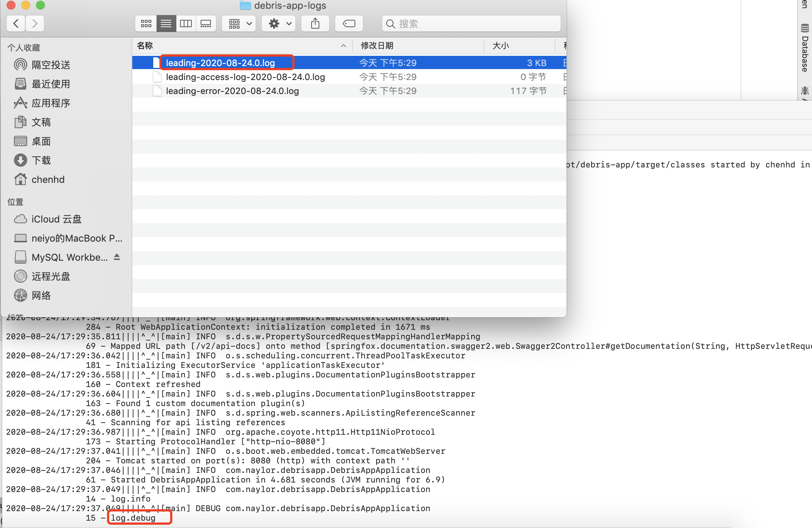Select leading-error-2020-08-24.0.log file
812x528 pixels.
pos(349,91)
